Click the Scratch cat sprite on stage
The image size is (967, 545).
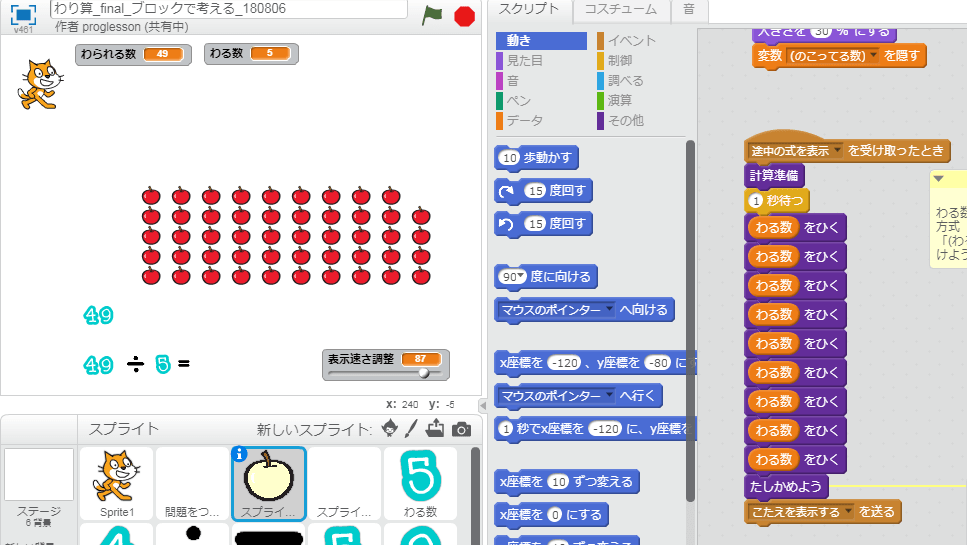coord(40,84)
